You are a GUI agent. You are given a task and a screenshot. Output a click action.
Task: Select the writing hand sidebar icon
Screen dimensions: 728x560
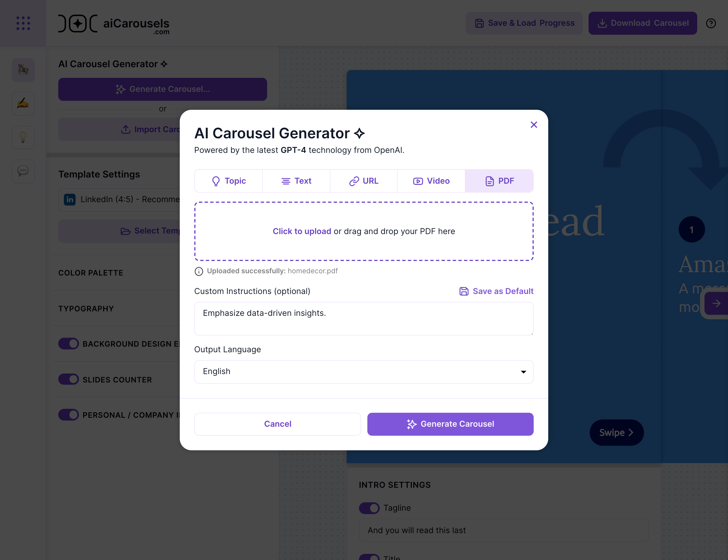23,103
